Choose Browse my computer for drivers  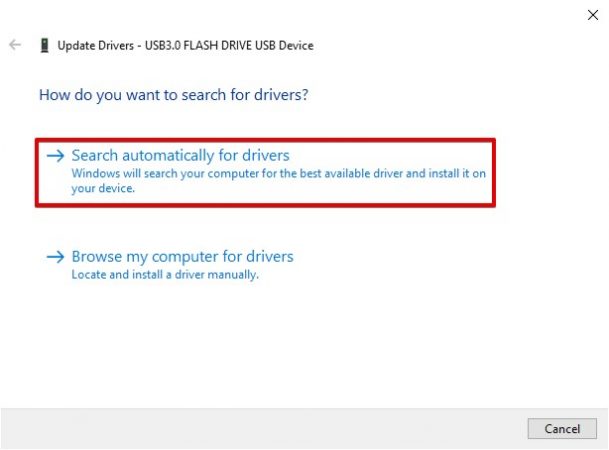tap(170, 265)
